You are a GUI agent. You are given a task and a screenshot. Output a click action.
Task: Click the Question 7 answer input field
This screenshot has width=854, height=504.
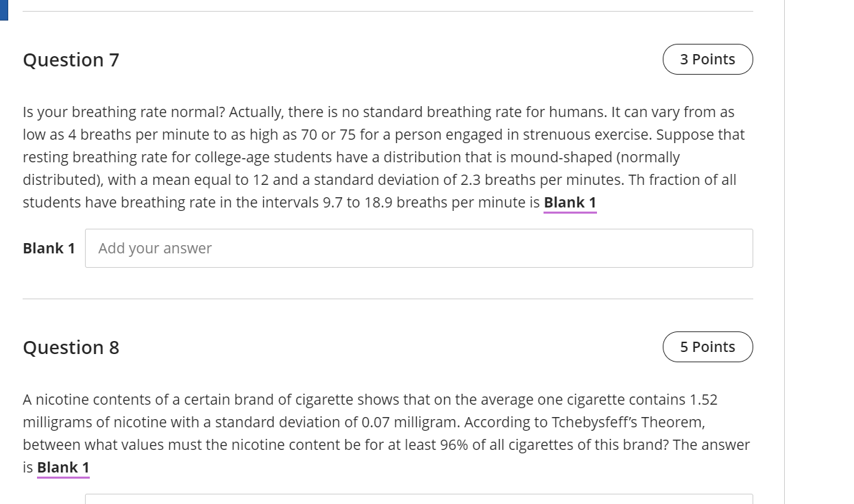click(x=419, y=248)
